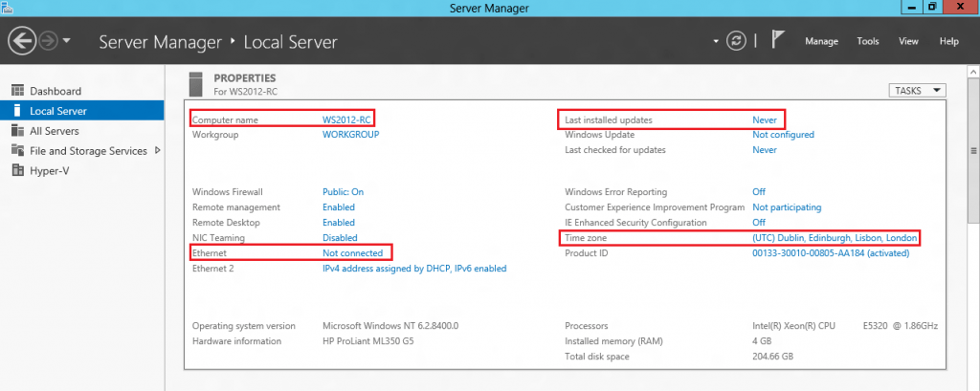Click the Dashboard icon in sidebar
Screen dimensions: 980x391
coord(16,91)
